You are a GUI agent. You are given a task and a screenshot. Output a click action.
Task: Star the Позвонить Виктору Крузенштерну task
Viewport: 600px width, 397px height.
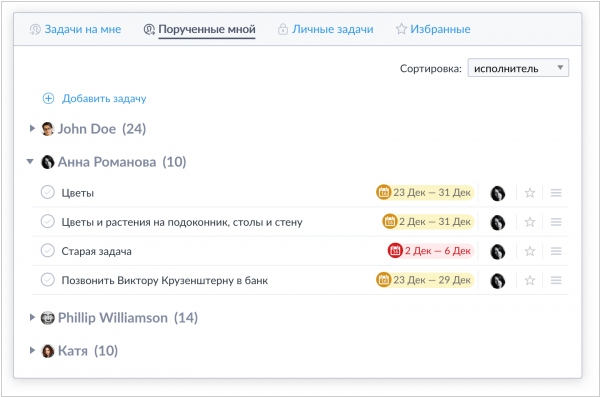coord(530,280)
